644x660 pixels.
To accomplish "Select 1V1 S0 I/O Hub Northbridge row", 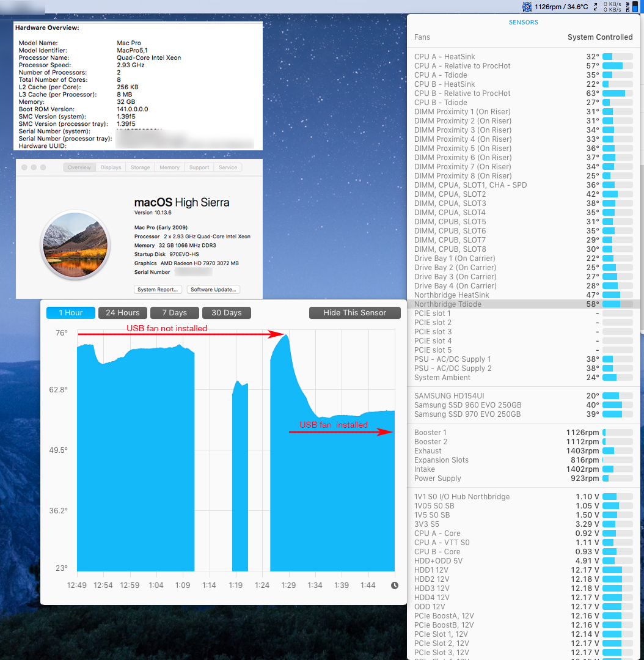I will pos(523,497).
